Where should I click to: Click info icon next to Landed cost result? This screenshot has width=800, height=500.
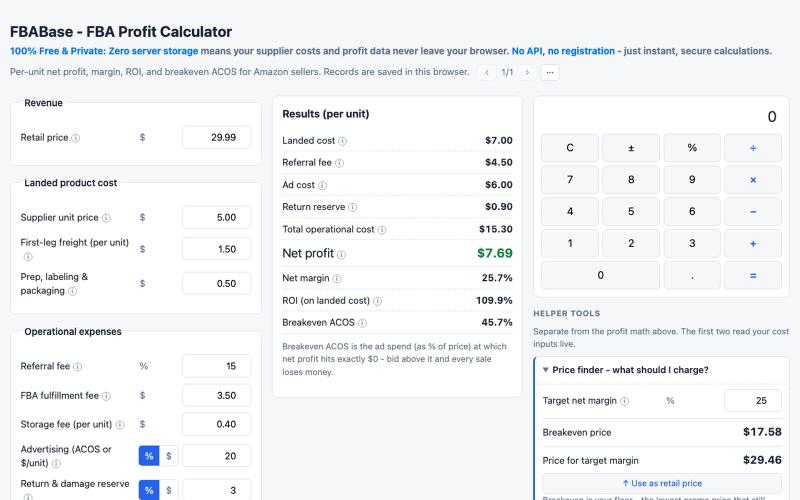343,141
